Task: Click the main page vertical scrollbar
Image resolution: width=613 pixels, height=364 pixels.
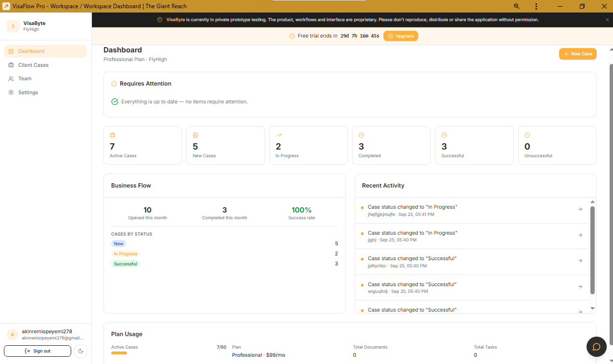Action: point(611,204)
